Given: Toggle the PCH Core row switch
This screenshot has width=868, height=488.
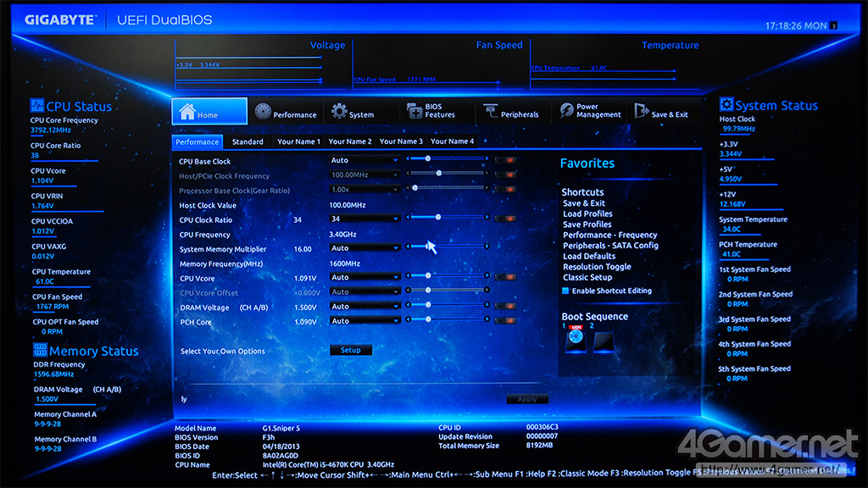Looking at the screenshot, I should tap(505, 320).
